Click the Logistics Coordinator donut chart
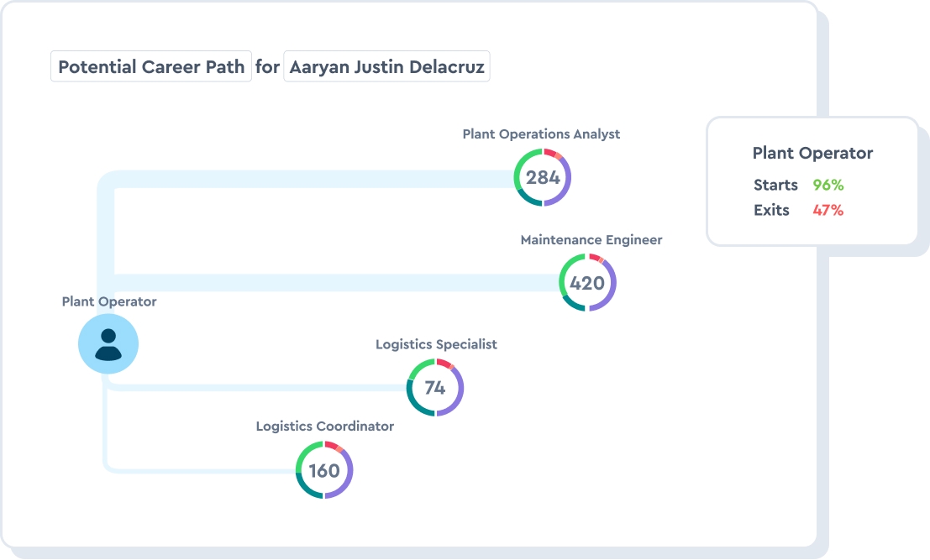Image resolution: width=930 pixels, height=560 pixels. pyautogui.click(x=324, y=471)
